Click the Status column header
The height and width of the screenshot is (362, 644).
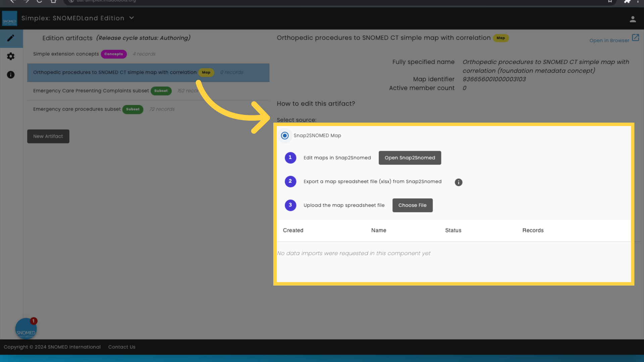point(453,231)
